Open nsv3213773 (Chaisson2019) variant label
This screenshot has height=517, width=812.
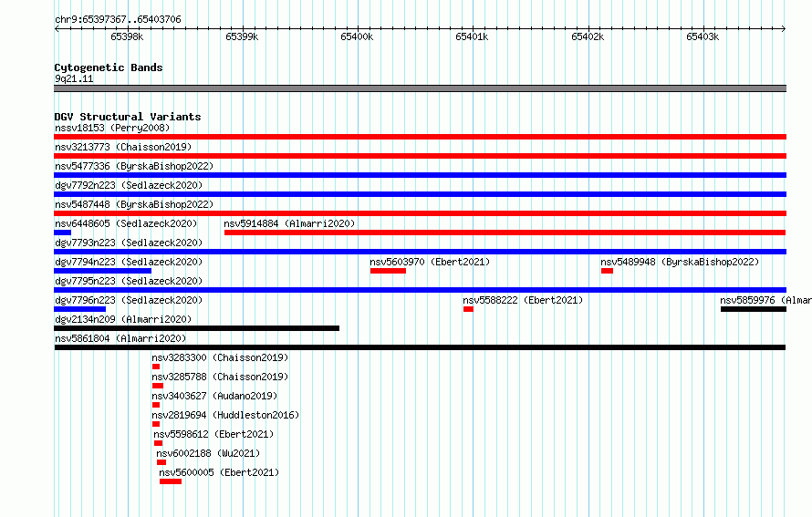point(123,147)
